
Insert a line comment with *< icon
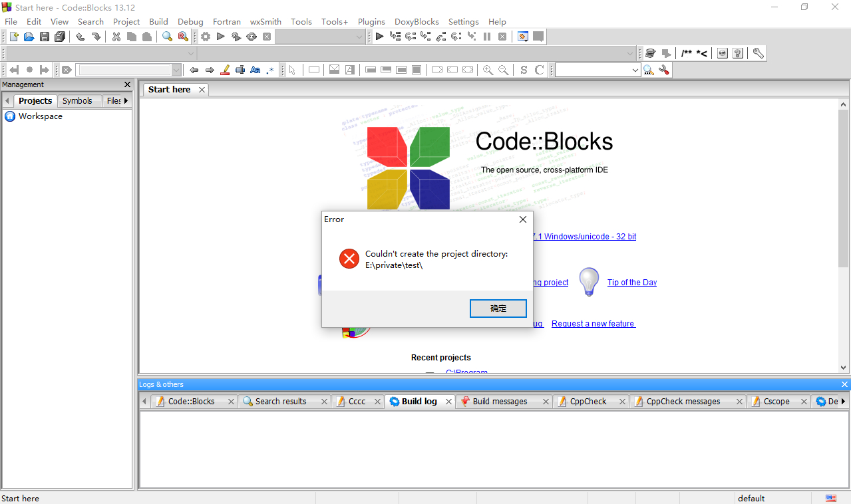702,53
